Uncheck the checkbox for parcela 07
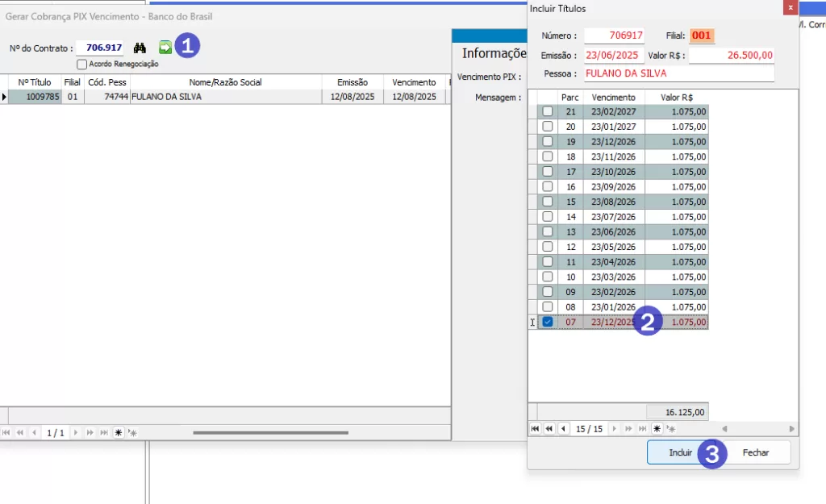The height and width of the screenshot is (504, 826). (548, 322)
